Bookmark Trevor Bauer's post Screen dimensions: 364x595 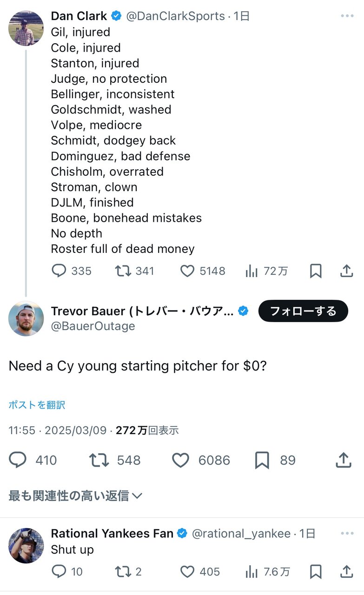click(x=262, y=460)
